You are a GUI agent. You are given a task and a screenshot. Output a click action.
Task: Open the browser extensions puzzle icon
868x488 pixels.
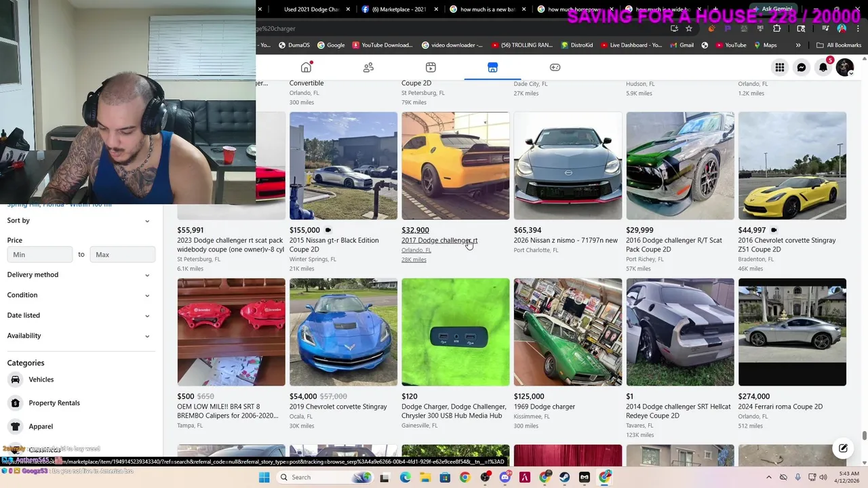[777, 28]
